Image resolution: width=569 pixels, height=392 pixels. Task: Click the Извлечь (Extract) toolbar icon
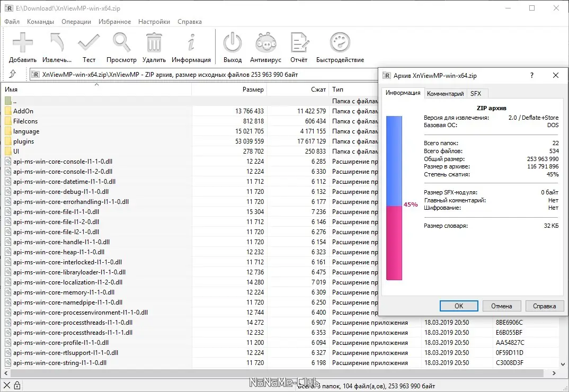pyautogui.click(x=57, y=42)
